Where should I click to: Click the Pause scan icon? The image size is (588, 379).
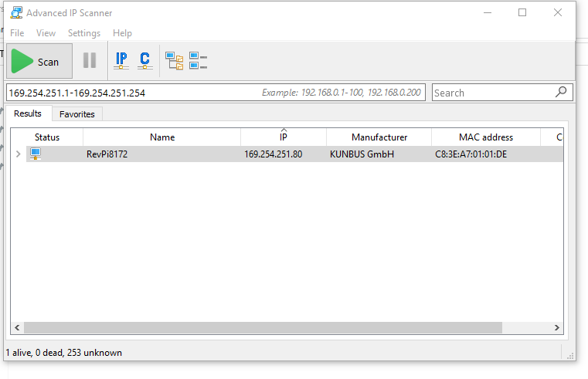pyautogui.click(x=90, y=60)
